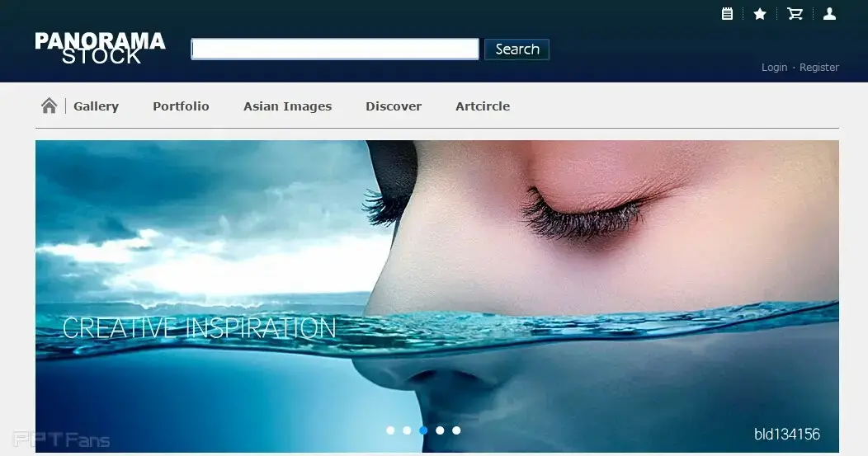Open the Portfolio menu item

click(x=181, y=106)
